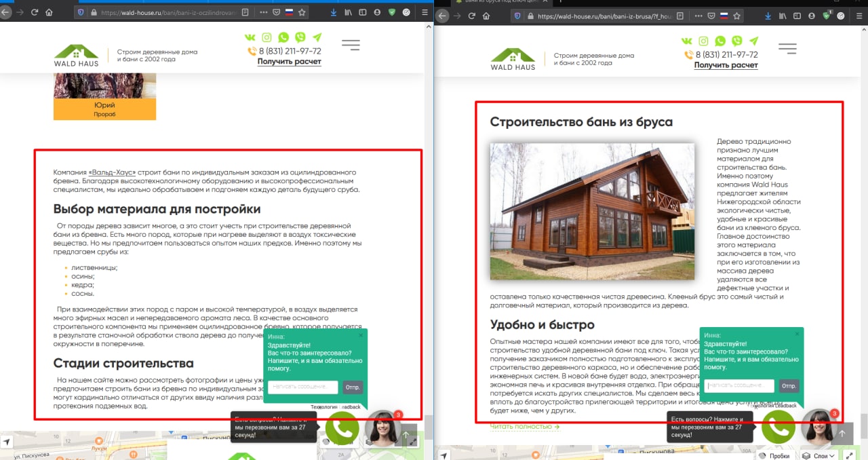Toggle «Пробки» traffic on the right page map
The image size is (868, 460).
[775, 455]
